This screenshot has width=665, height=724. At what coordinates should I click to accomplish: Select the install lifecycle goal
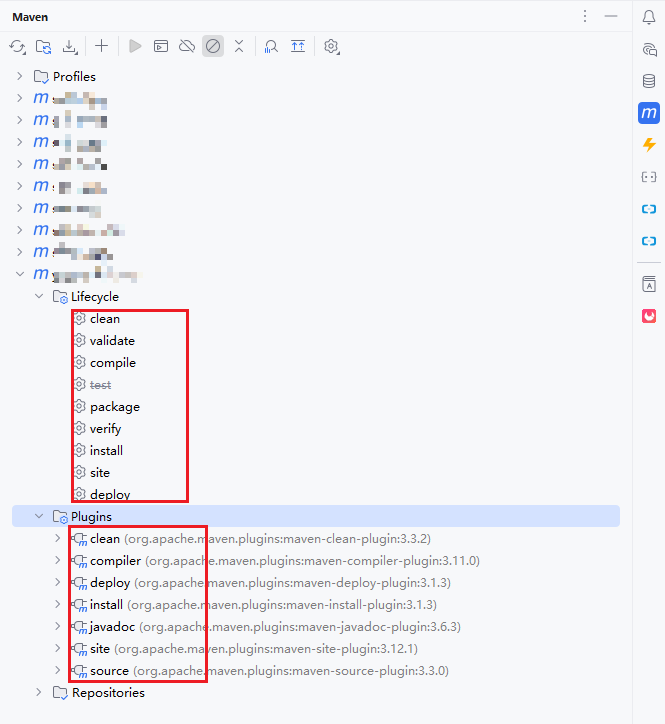pos(106,451)
